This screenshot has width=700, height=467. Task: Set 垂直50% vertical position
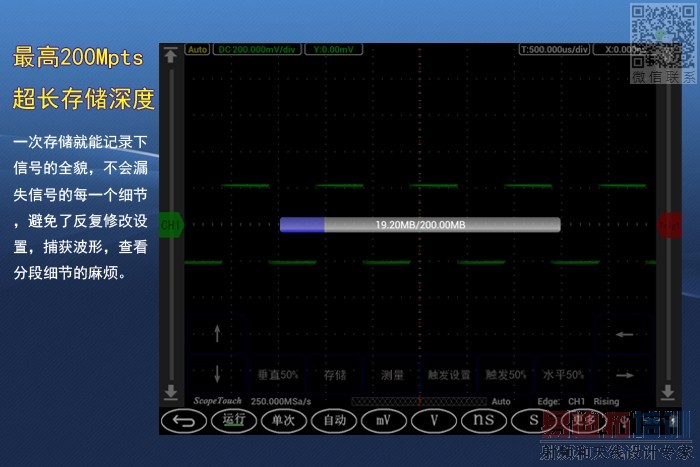278,375
